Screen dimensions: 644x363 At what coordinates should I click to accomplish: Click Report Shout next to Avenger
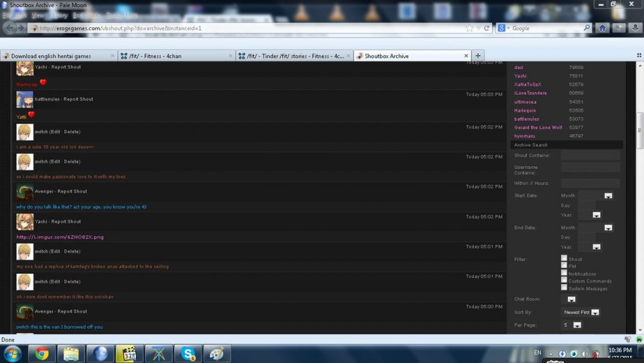coord(72,191)
